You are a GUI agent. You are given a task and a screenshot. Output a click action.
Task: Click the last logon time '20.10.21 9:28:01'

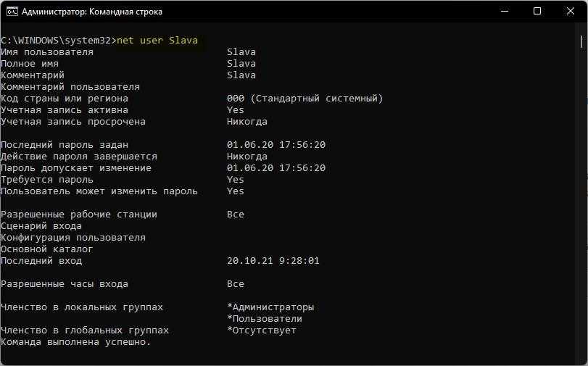tap(273, 261)
